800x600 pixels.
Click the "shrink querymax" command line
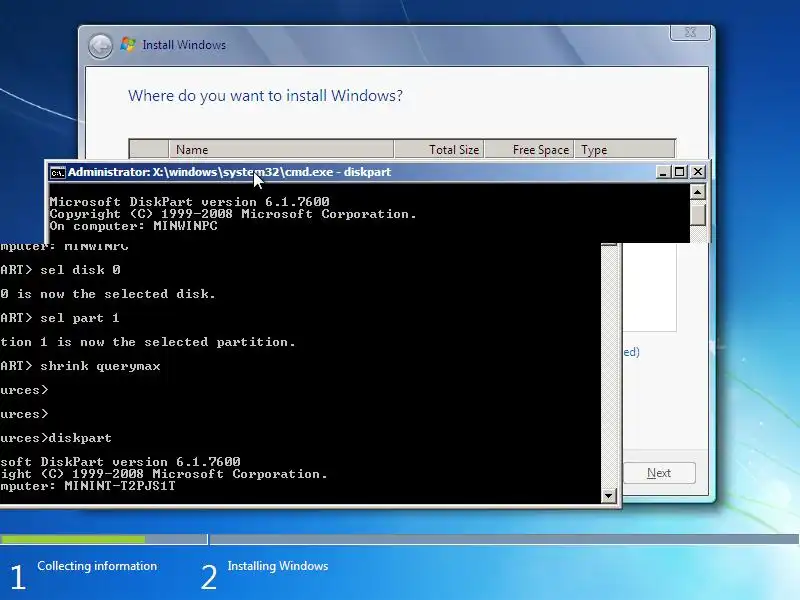coord(80,366)
